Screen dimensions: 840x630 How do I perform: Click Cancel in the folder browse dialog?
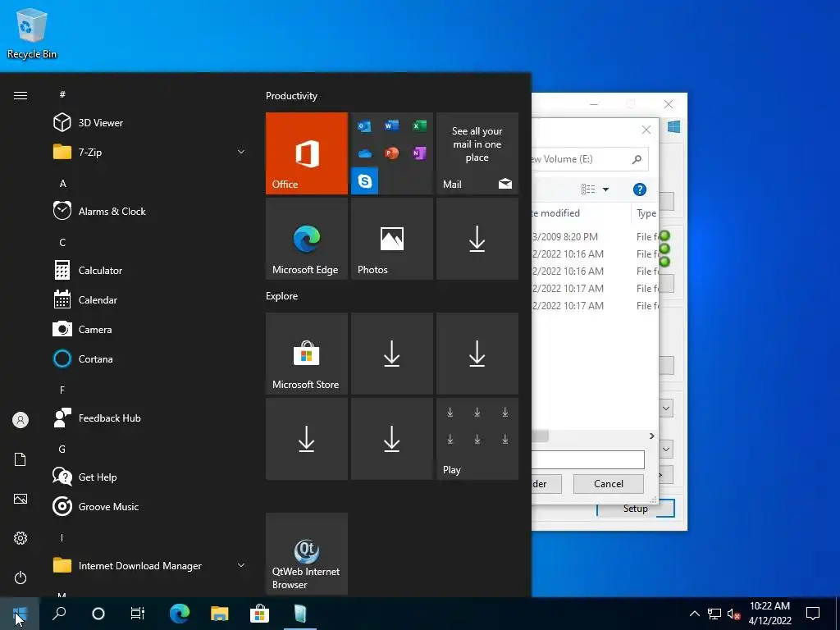[608, 484]
